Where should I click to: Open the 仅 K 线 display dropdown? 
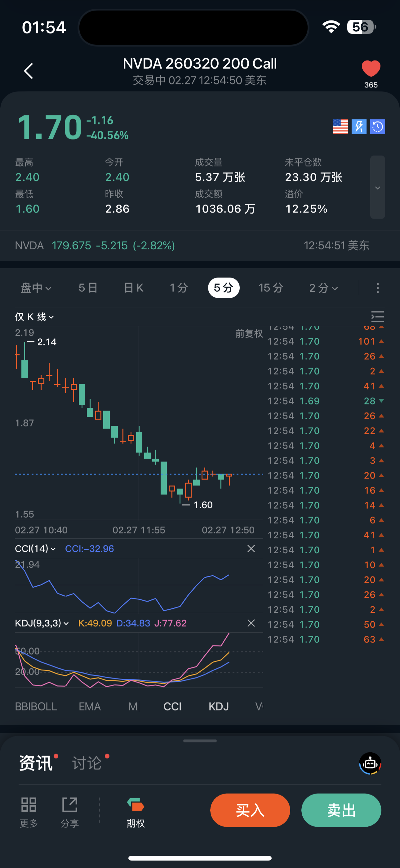tap(34, 317)
